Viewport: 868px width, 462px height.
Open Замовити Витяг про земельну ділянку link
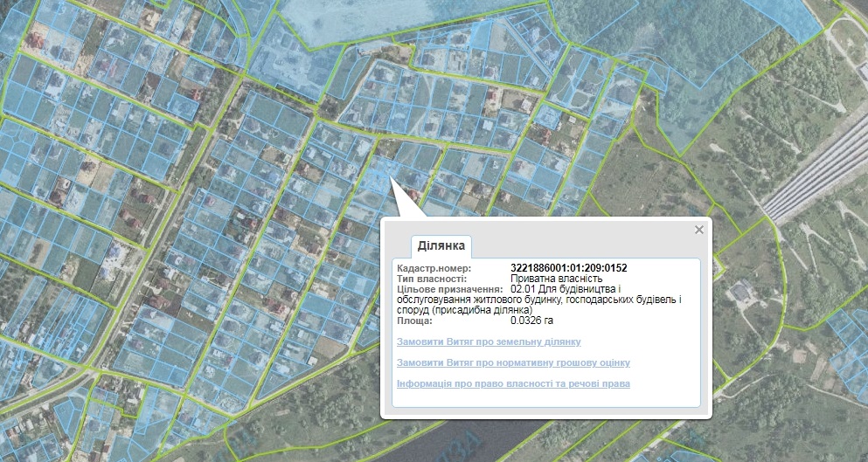489,341
